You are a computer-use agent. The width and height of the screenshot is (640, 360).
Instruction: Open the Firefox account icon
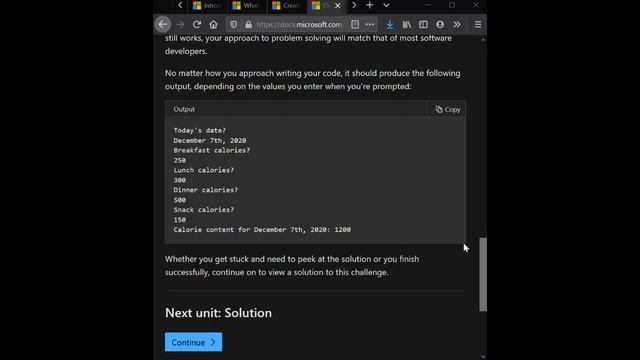(x=440, y=24)
